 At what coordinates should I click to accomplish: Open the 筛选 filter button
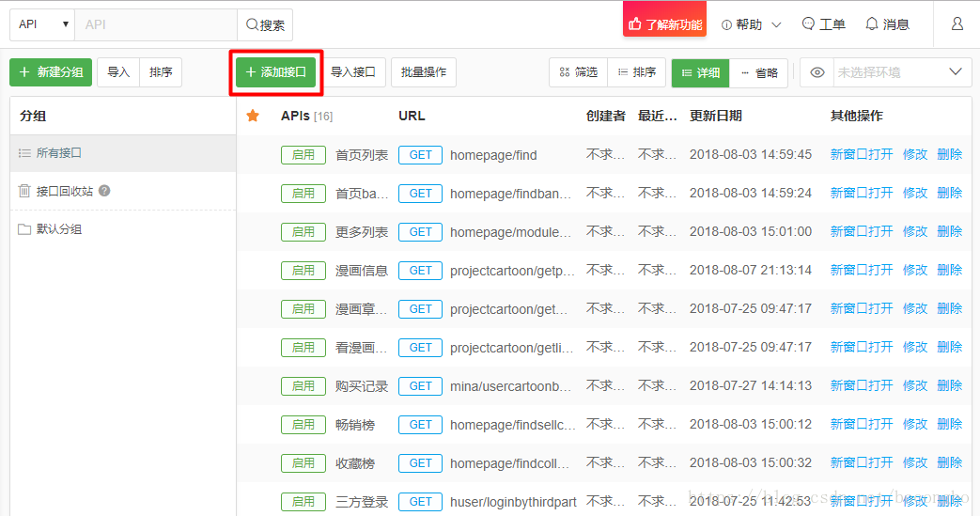[578, 72]
